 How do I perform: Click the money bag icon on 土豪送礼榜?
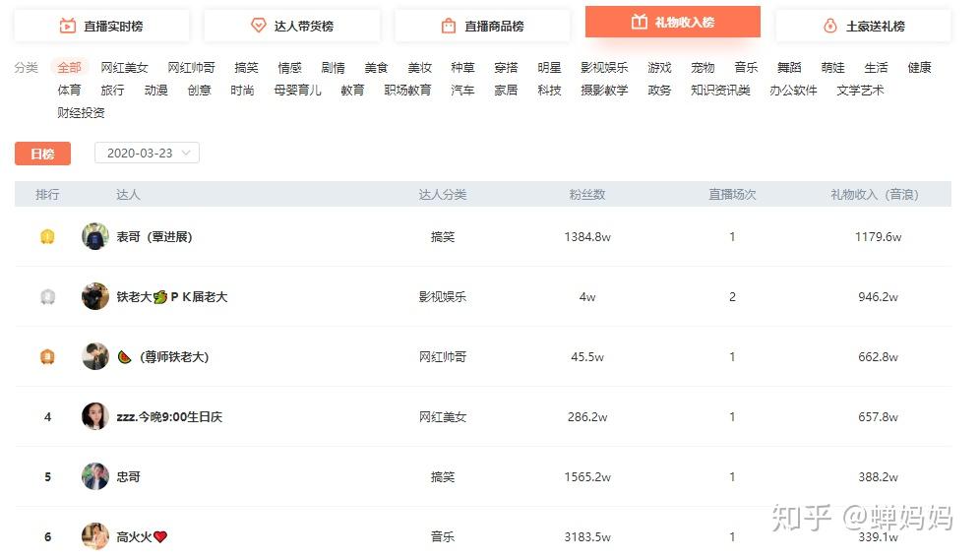pos(830,26)
